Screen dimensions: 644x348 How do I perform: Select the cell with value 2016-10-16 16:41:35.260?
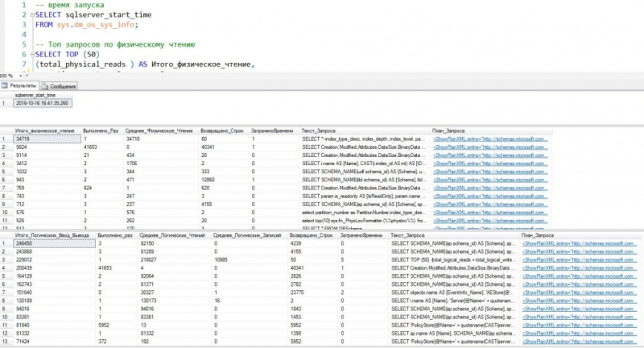(x=42, y=102)
